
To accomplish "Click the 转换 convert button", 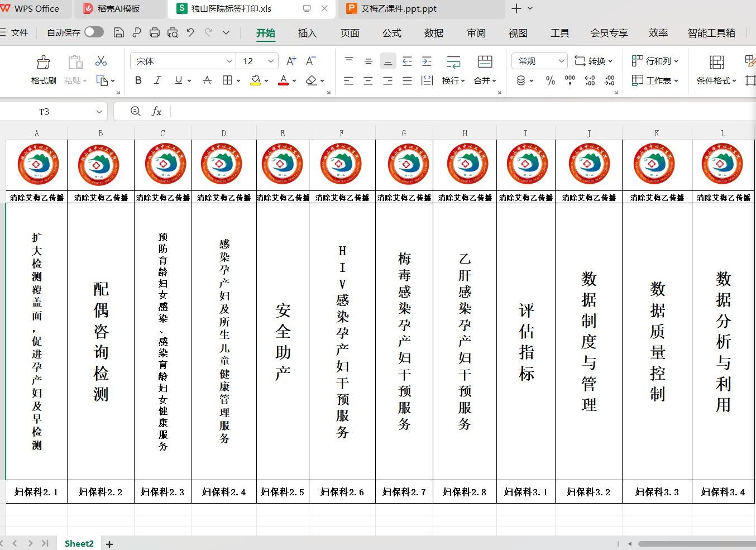I will (x=594, y=61).
